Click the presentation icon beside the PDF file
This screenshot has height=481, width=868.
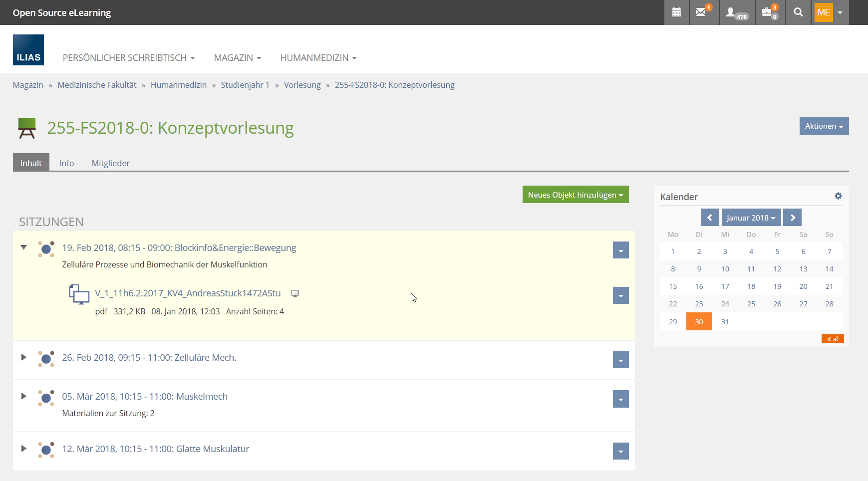[x=295, y=293]
